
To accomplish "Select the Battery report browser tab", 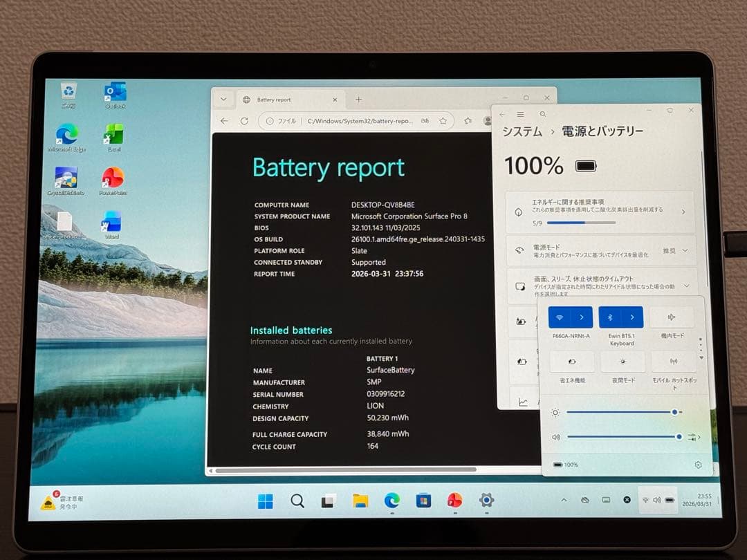I will tap(290, 100).
